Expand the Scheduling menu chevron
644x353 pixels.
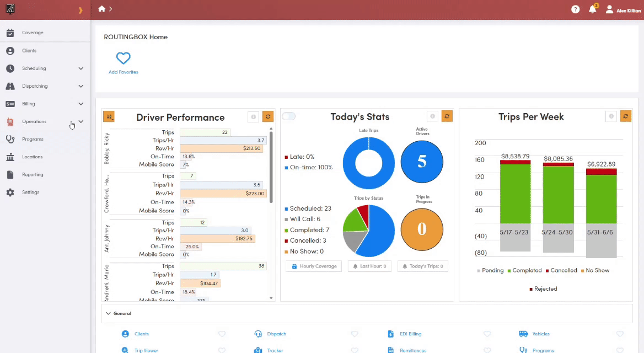click(x=81, y=68)
